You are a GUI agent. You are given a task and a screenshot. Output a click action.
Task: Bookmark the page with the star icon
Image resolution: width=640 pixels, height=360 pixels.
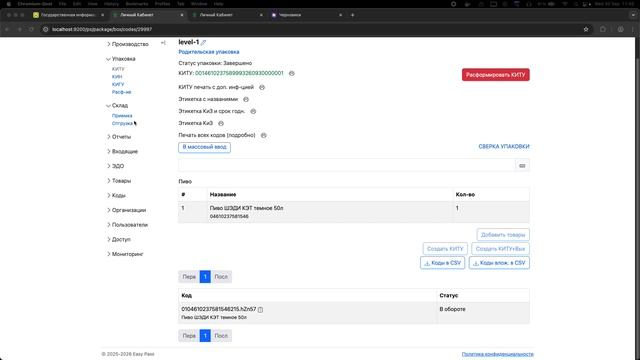586,29
